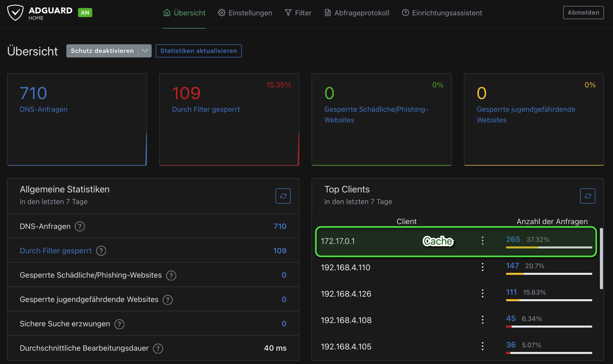Expand the Schutz deaktivieren dropdown arrow
Viewport: 613px width, 364px height.
[x=145, y=51]
